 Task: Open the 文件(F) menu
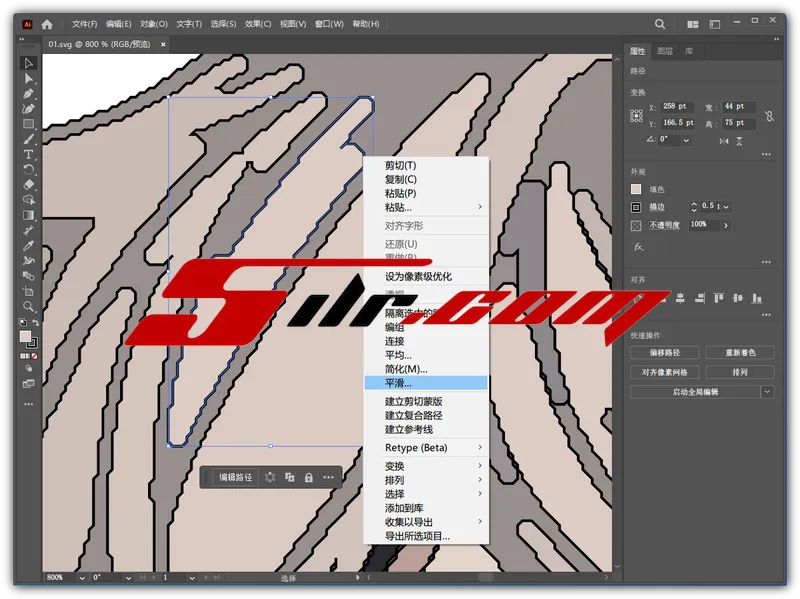[x=84, y=24]
